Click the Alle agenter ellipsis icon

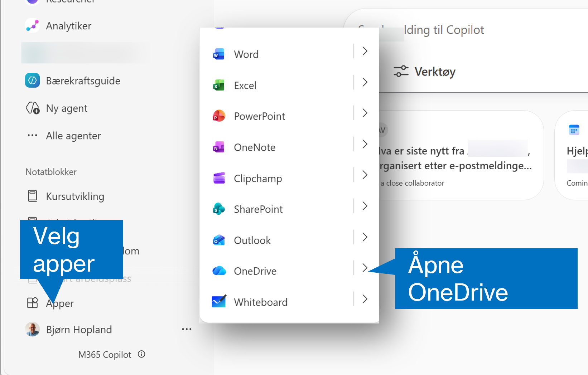32,136
